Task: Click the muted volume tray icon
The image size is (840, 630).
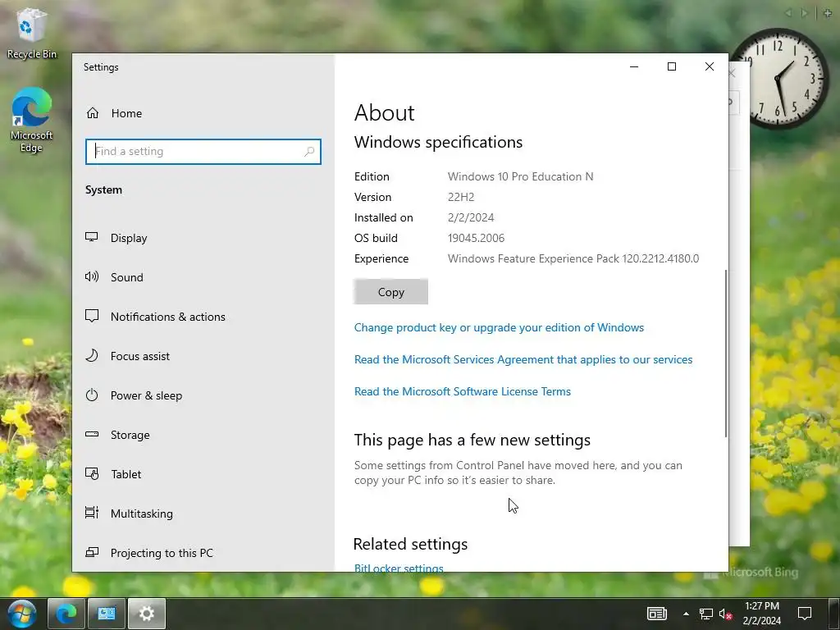Action: click(725, 614)
